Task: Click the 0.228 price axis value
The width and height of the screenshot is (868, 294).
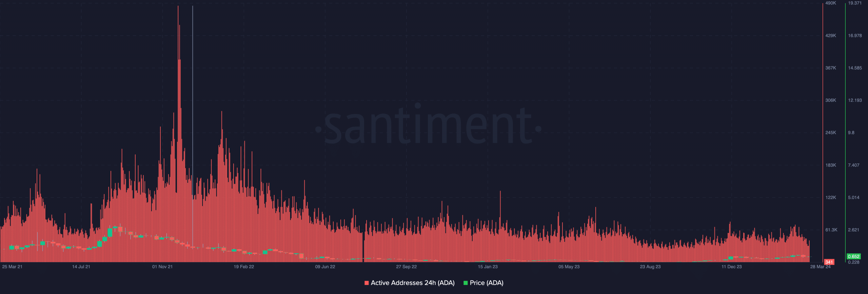Action: point(854,262)
